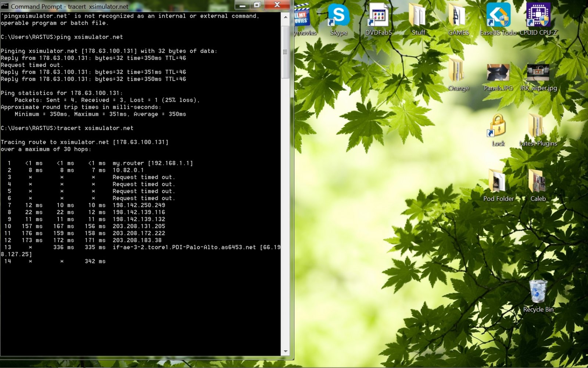Open the Lock shortcut icon
This screenshot has width=588, height=368.
[498, 127]
